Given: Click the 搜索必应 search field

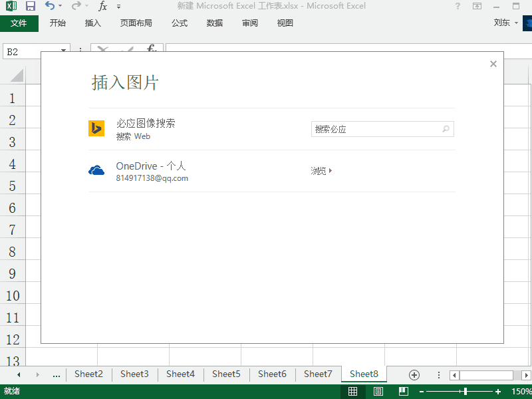Looking at the screenshot, I should (382, 129).
